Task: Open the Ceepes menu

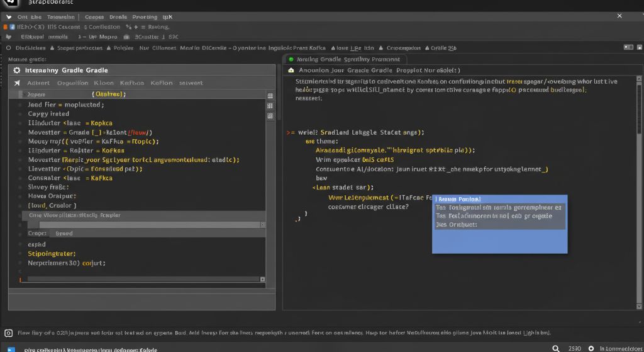Action: click(x=94, y=17)
